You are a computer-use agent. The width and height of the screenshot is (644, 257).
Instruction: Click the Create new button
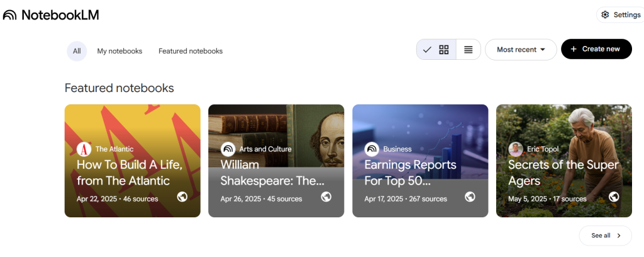point(596,49)
